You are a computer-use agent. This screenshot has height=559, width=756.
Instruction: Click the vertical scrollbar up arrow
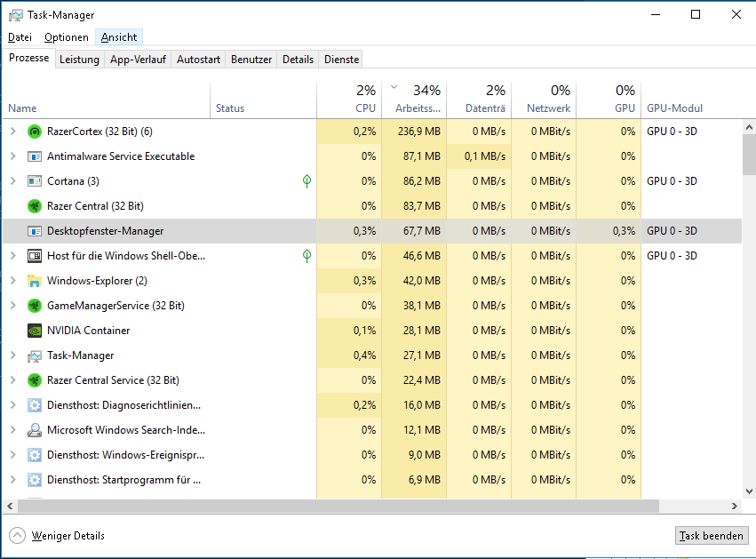point(749,127)
